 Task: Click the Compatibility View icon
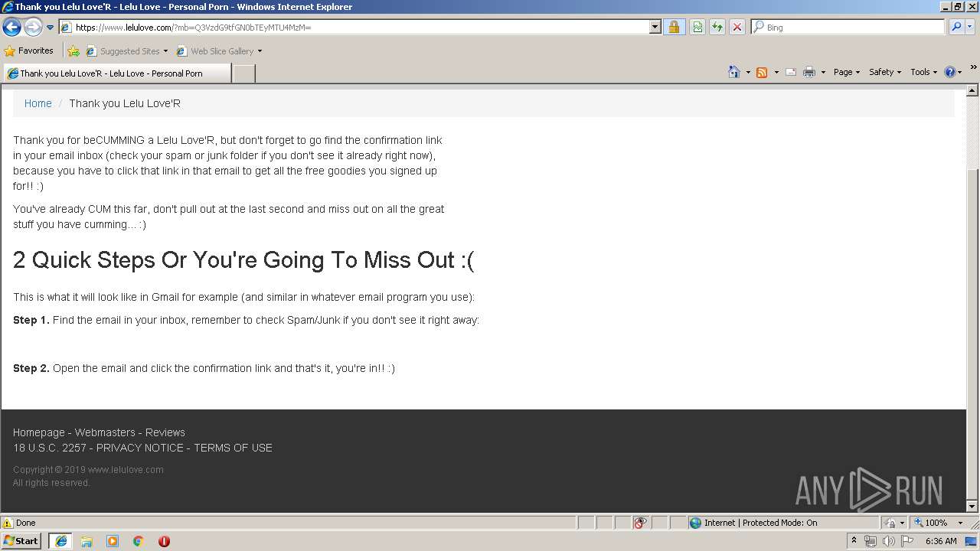coord(697,27)
